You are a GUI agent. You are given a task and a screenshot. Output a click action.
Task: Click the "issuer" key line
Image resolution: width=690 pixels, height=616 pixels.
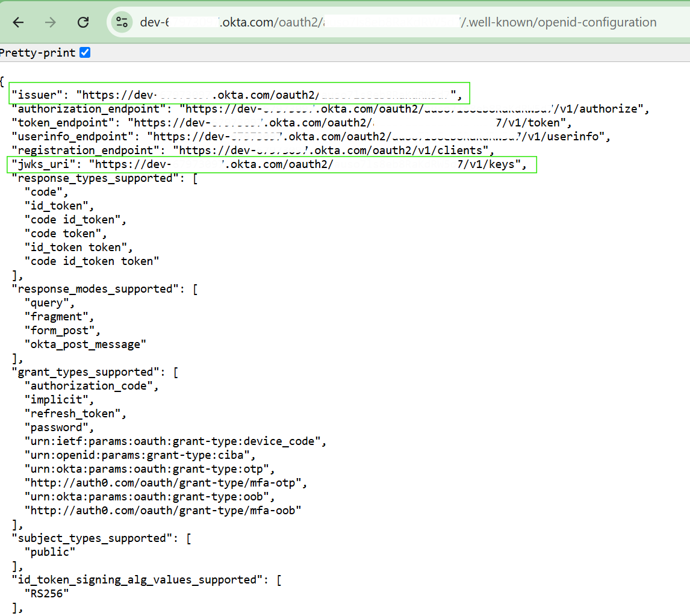(237, 95)
